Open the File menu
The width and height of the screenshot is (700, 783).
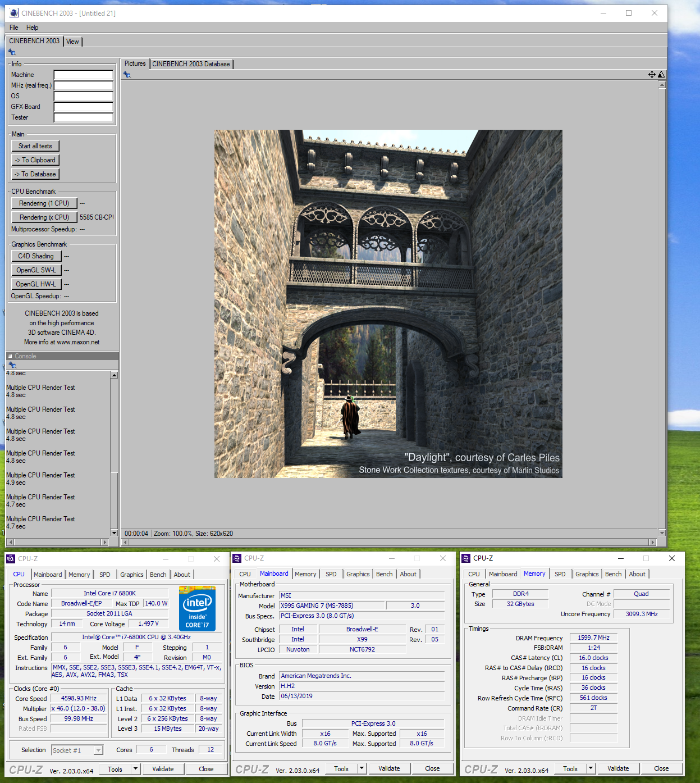pyautogui.click(x=14, y=28)
